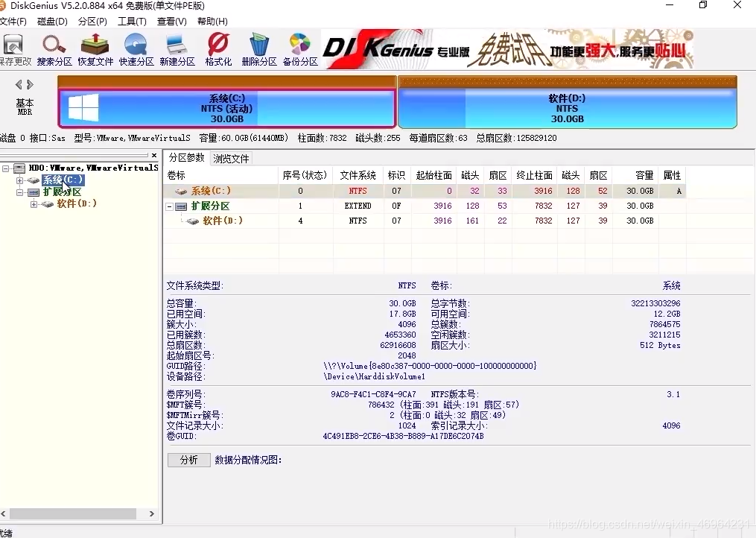Select the 系统(C:) row label in table
The width and height of the screenshot is (756, 538).
pyautogui.click(x=211, y=191)
